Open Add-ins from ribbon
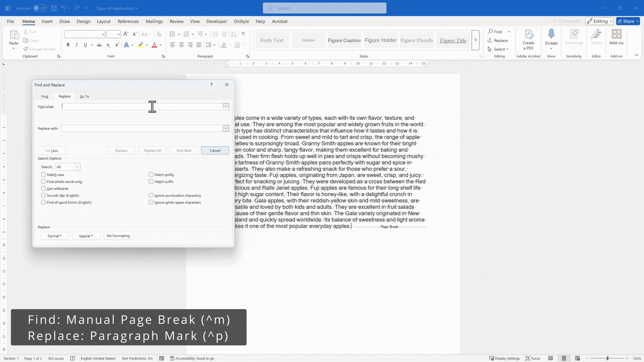The height and width of the screenshot is (362, 644). tap(616, 37)
